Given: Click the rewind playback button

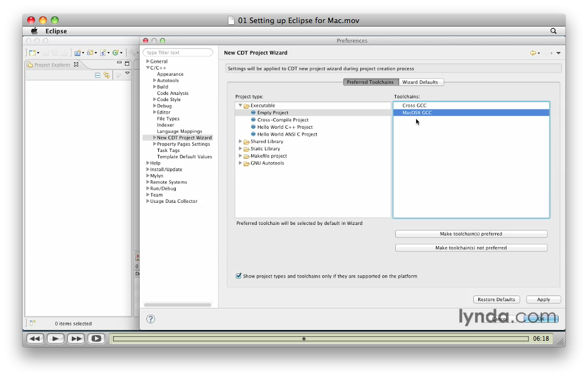Looking at the screenshot, I should pos(35,338).
